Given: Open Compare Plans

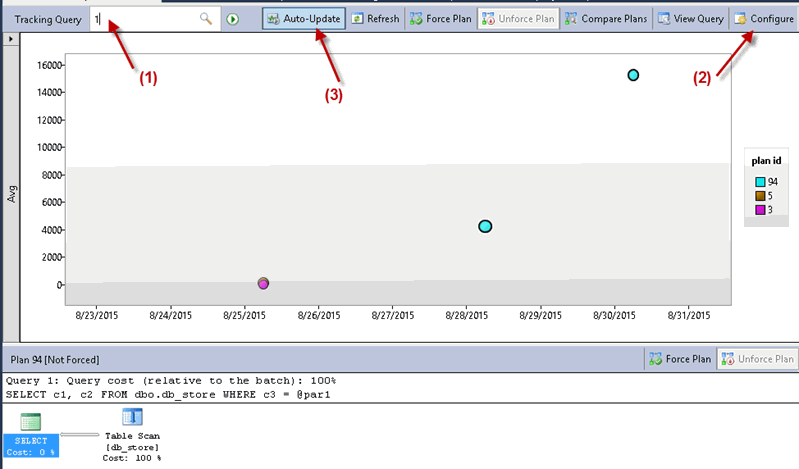Looking at the screenshot, I should coord(606,19).
